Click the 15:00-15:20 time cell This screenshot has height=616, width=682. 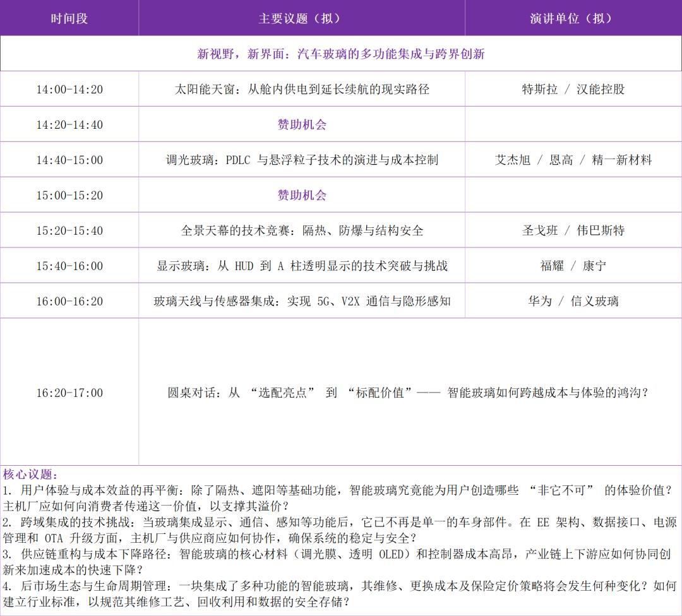pyautogui.click(x=69, y=195)
